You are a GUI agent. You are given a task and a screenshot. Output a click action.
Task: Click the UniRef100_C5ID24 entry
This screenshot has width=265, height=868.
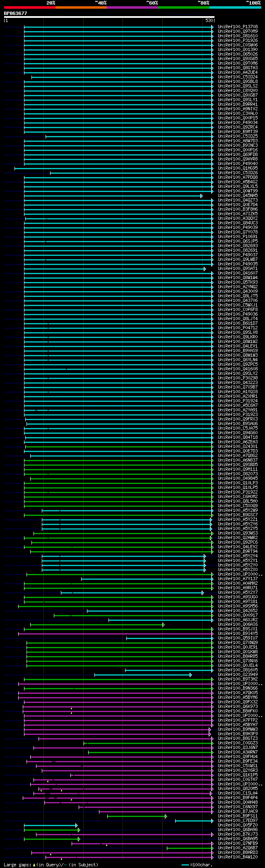tap(238, 77)
